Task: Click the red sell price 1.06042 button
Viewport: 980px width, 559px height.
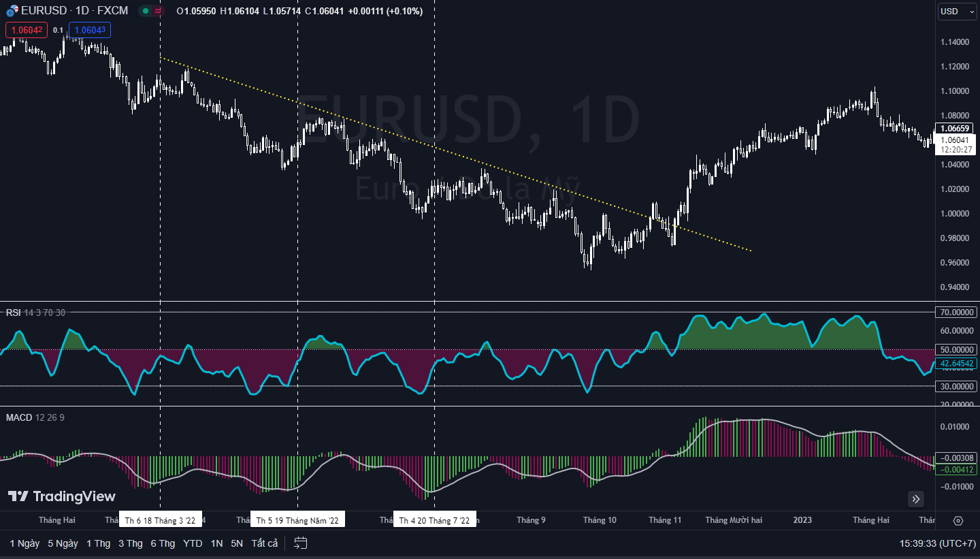Action: coord(27,30)
